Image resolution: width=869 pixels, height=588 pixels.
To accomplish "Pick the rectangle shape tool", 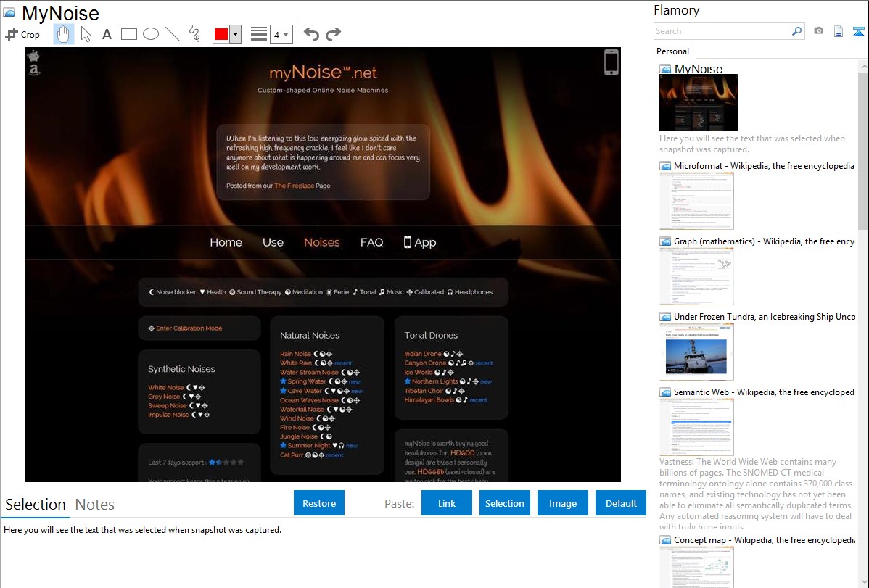I will [129, 34].
